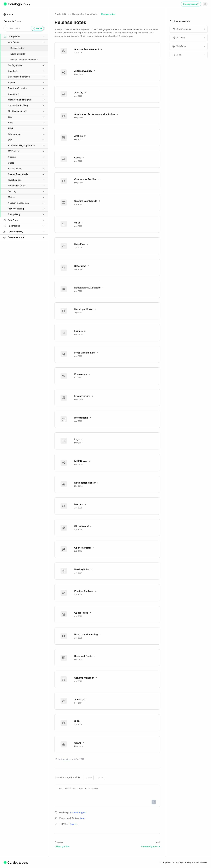Click the Ask AI button

click(x=37, y=28)
